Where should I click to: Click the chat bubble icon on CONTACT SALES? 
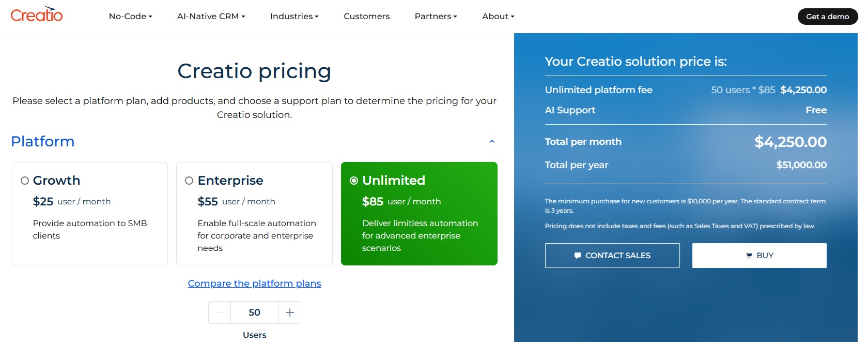[x=578, y=255]
